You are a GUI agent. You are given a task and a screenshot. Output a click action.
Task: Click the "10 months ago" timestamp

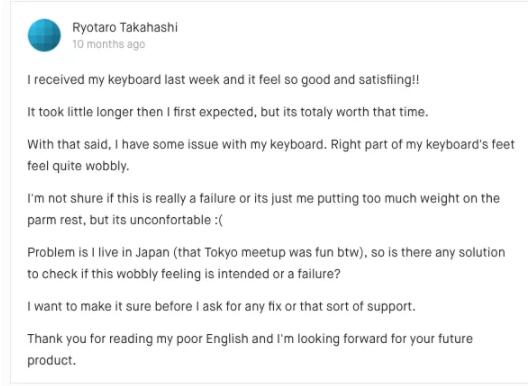pyautogui.click(x=109, y=44)
